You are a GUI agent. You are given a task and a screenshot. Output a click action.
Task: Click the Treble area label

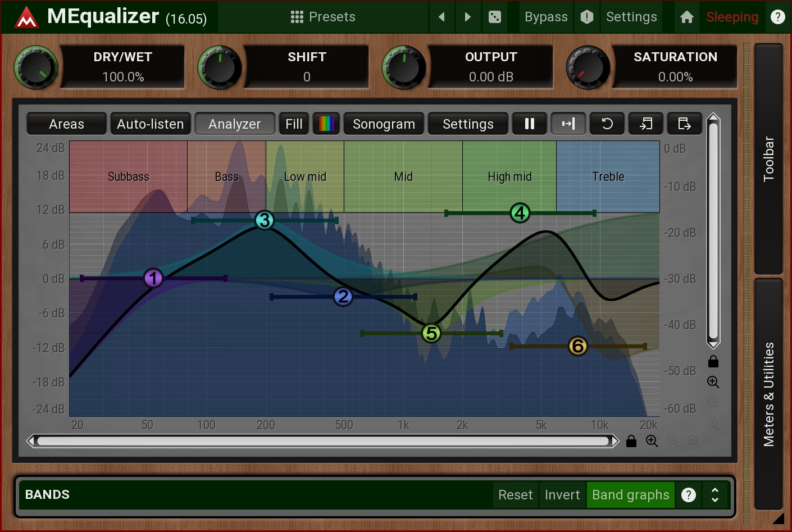(608, 176)
